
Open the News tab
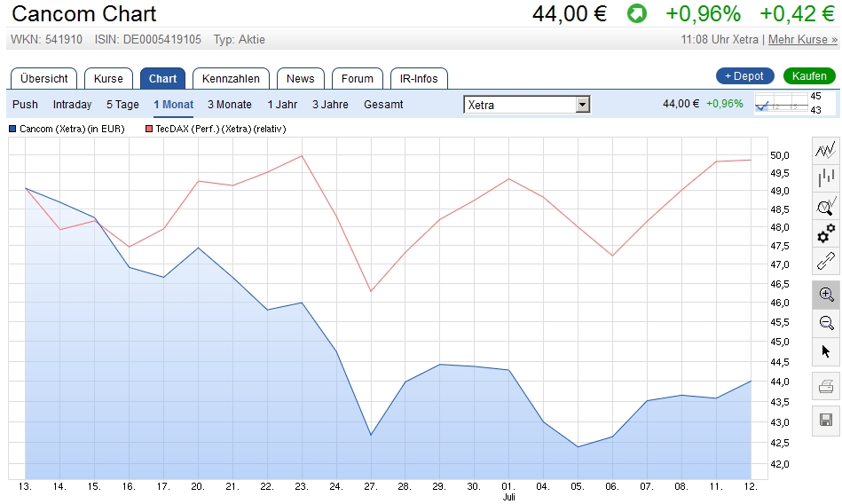click(300, 78)
